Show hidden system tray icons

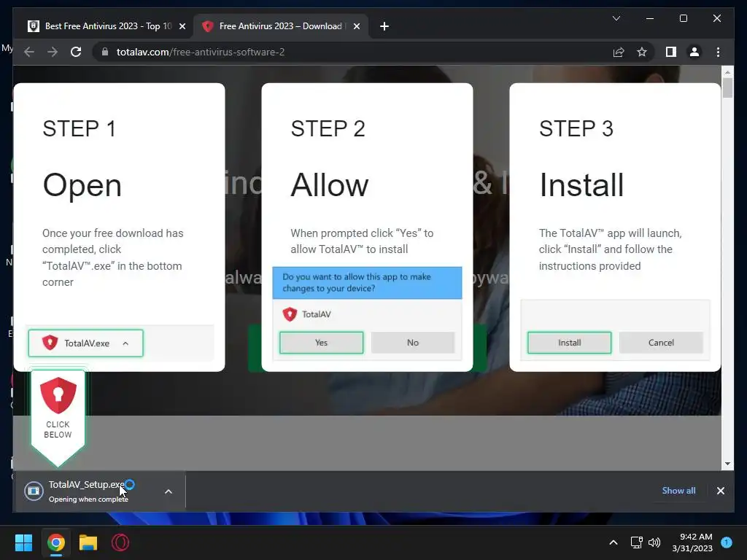coord(613,542)
